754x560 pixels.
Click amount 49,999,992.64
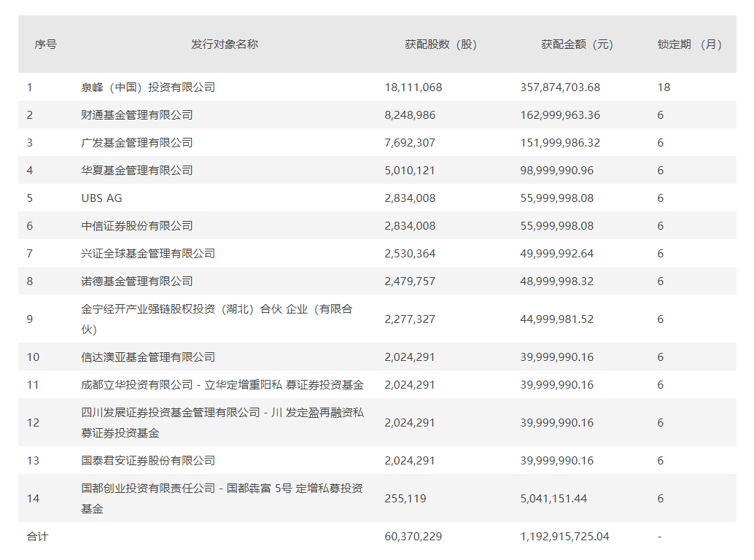(557, 253)
